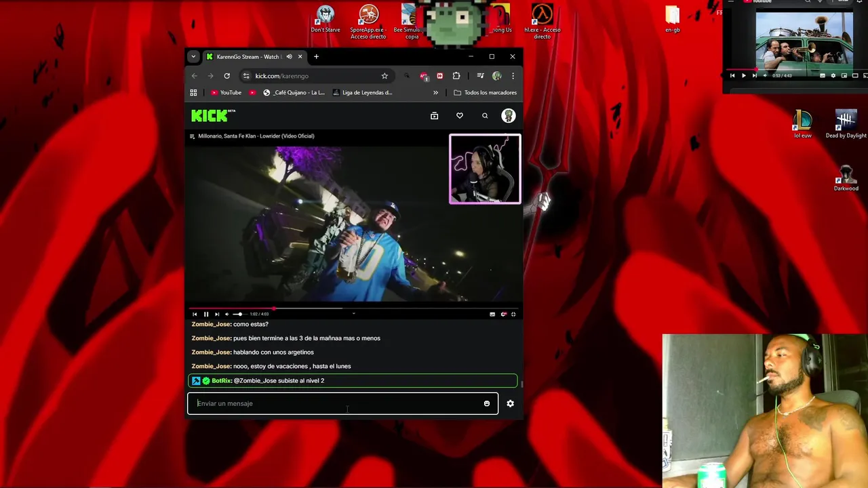868x488 pixels.
Task: Open the Don't Starve desktop shortcut
Action: click(x=325, y=19)
